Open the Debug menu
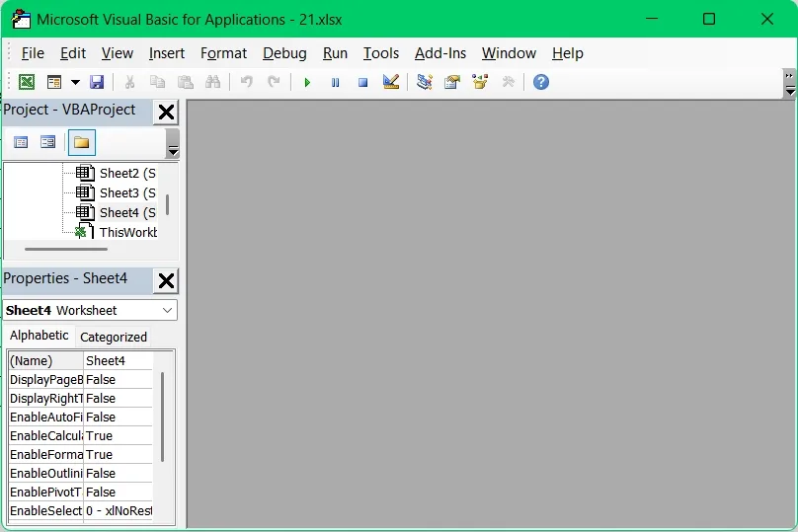Image resolution: width=798 pixels, height=532 pixels. (x=284, y=53)
